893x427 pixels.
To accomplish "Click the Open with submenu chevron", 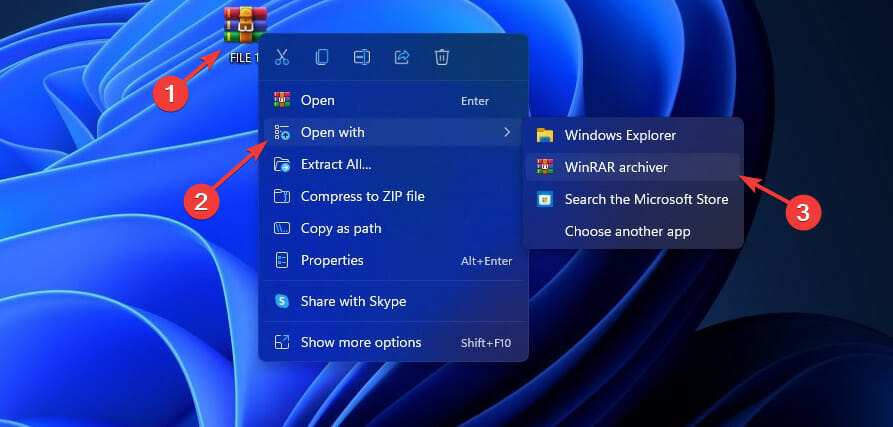I will (507, 133).
